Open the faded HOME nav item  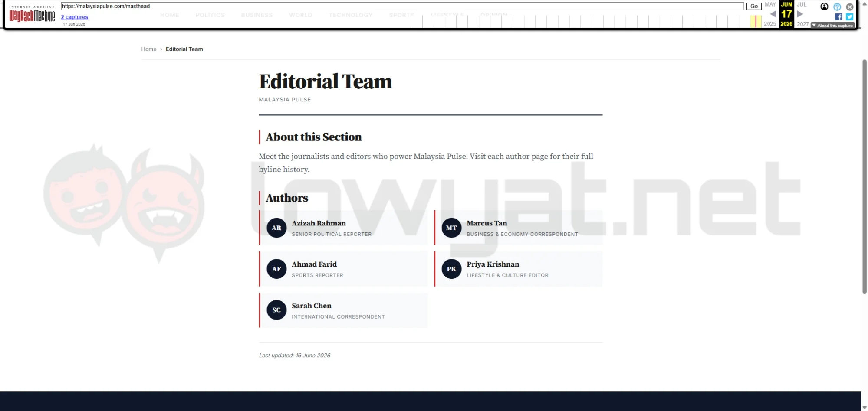coord(169,15)
